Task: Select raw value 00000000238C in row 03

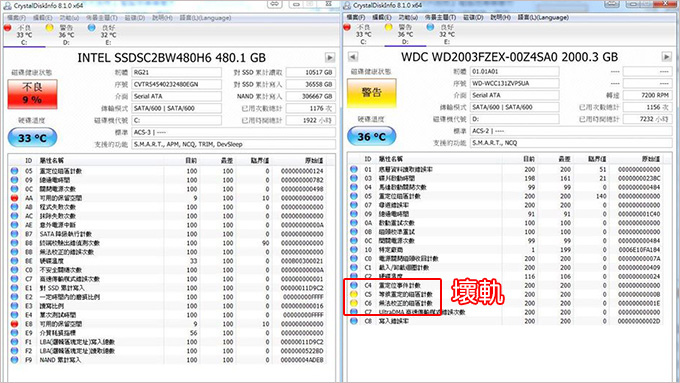Action: click(639, 178)
